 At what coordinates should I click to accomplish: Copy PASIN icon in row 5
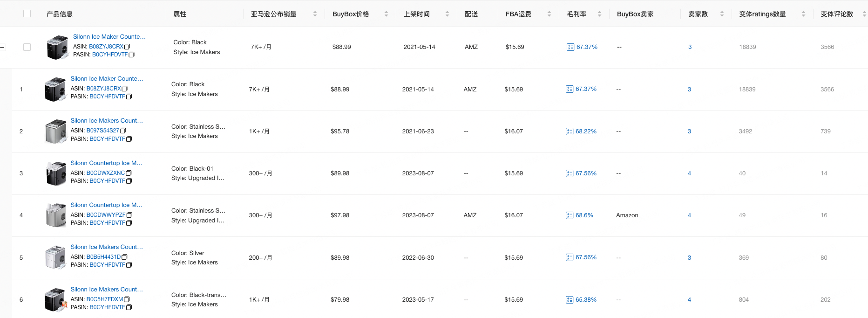(x=129, y=265)
